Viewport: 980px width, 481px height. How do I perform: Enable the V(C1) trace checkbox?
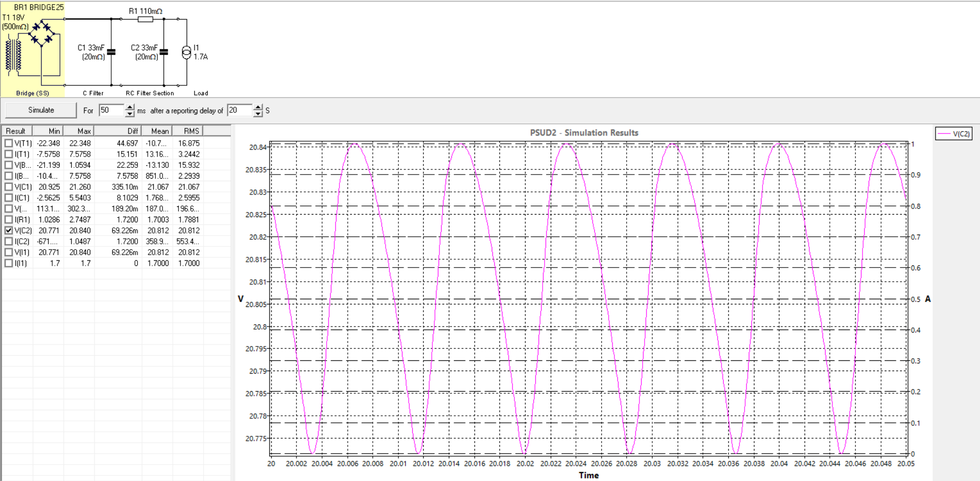click(x=9, y=187)
